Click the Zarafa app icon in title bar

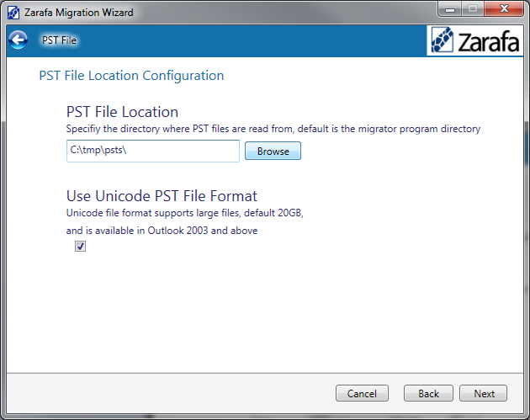[14, 13]
